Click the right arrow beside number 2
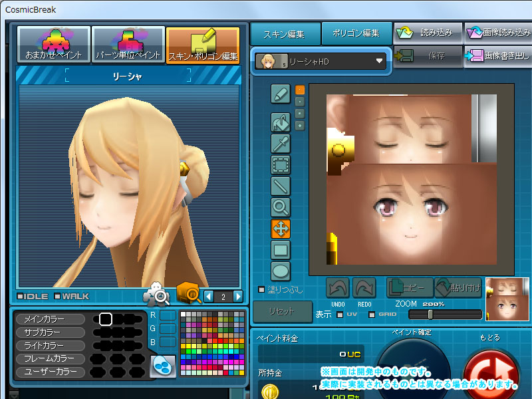This screenshot has width=532, height=399. coord(238,296)
